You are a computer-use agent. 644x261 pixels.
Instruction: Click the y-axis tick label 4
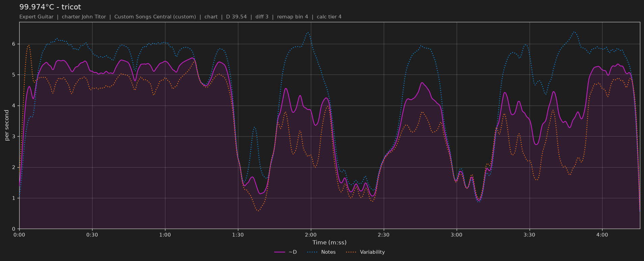pyautogui.click(x=14, y=106)
